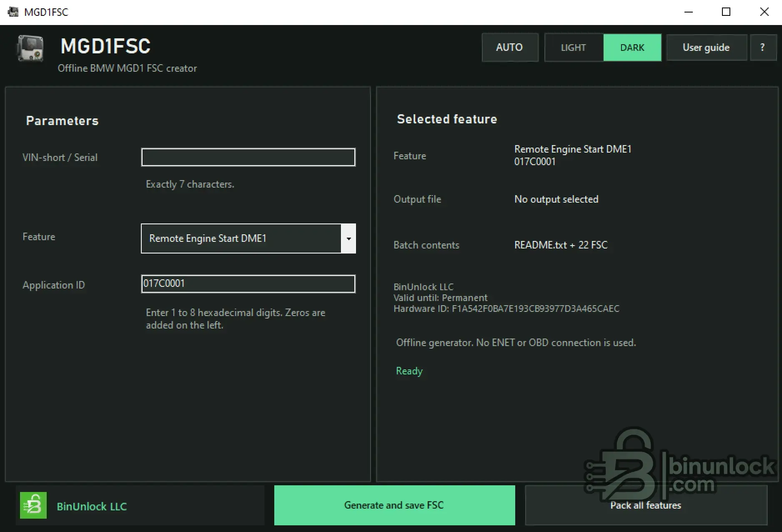Click the Application ID field with 017C0001
The width and height of the screenshot is (782, 532).
(x=248, y=284)
